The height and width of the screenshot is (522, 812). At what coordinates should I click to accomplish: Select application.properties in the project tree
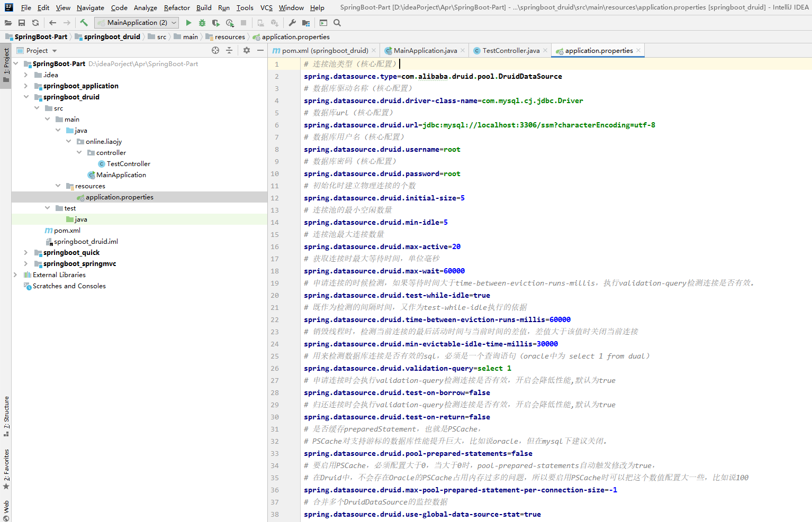120,197
